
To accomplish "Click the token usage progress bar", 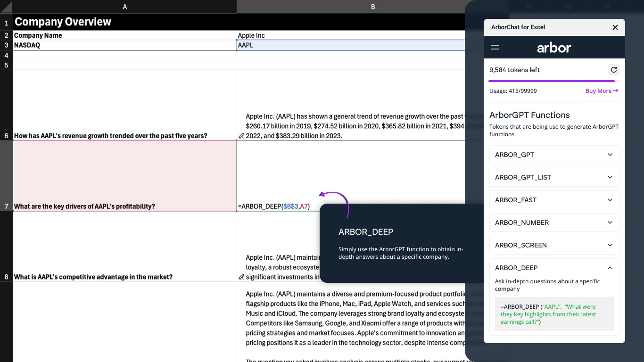I will point(554,81).
